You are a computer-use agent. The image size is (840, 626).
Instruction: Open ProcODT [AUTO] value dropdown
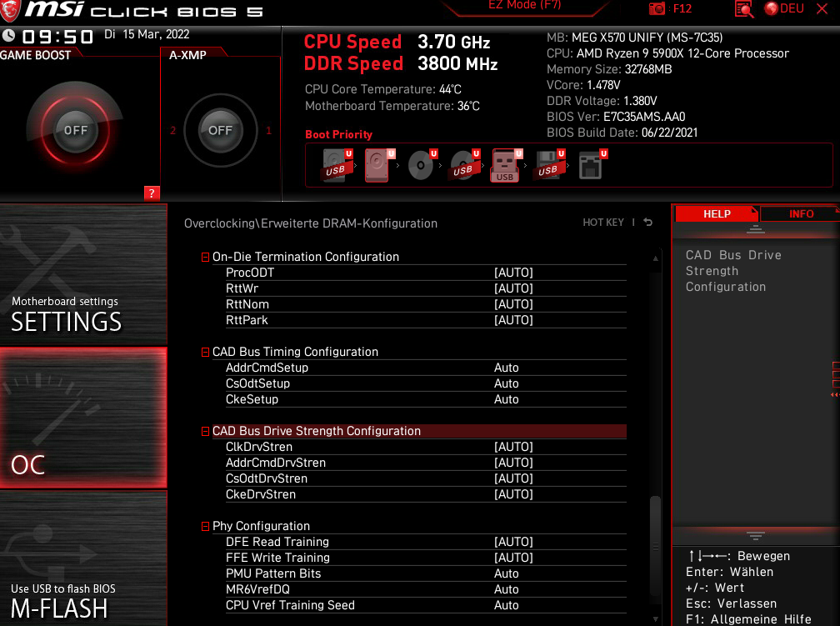(x=513, y=273)
